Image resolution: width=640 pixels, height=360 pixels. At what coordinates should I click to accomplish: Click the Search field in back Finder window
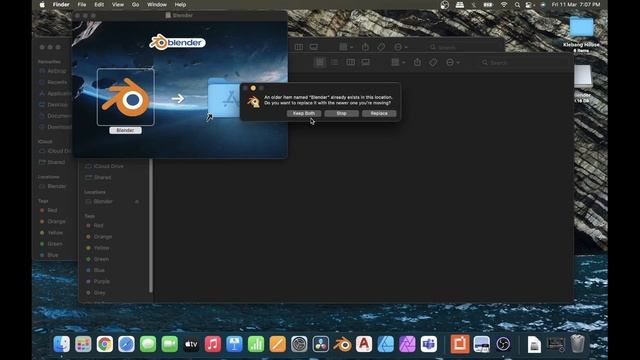464,47
